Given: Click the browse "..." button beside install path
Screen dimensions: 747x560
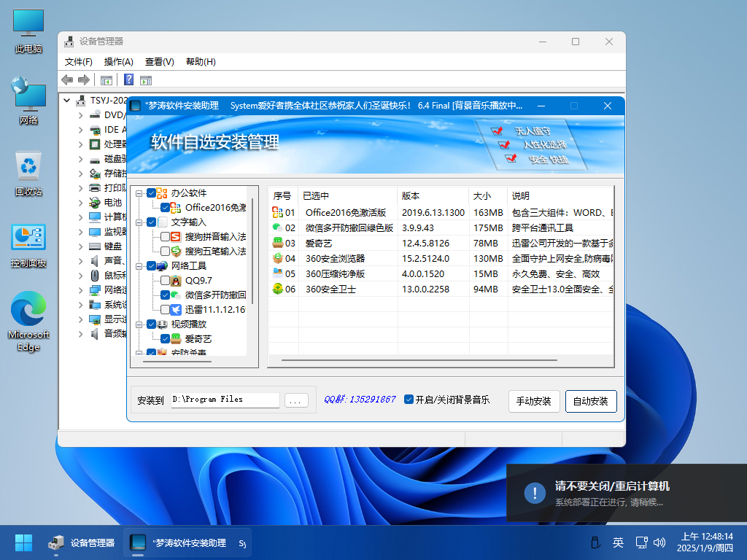Looking at the screenshot, I should pos(296,400).
